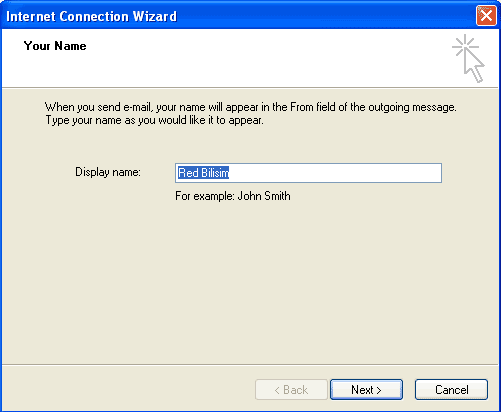Image resolution: width=501 pixels, height=412 pixels.
Task: Click the words John Smith in the example
Action: 264,196
